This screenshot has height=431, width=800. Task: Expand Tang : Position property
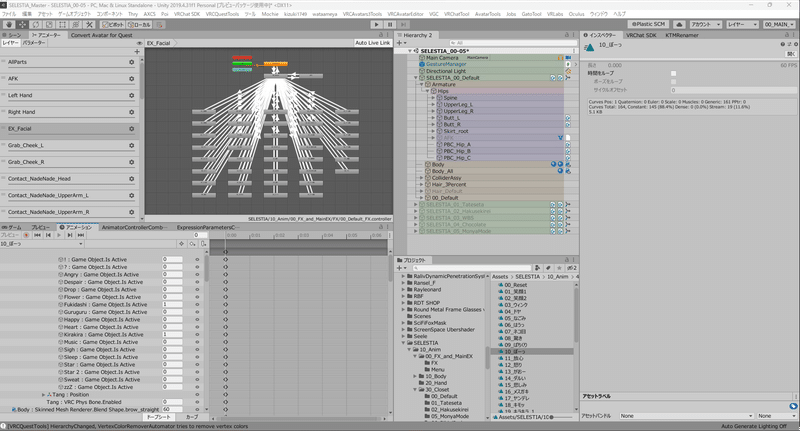click(x=43, y=395)
